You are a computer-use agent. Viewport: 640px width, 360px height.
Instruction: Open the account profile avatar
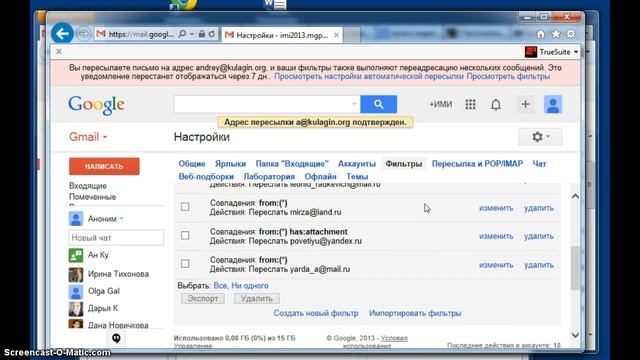coord(553,104)
